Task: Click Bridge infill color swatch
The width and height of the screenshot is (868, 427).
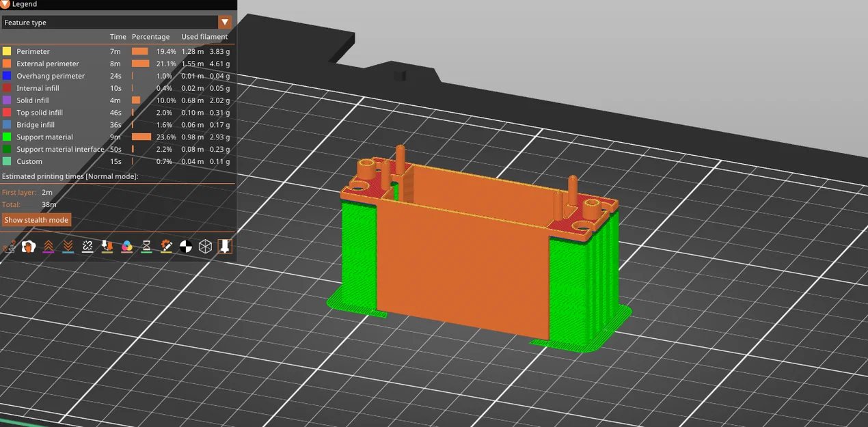Action: click(7, 125)
